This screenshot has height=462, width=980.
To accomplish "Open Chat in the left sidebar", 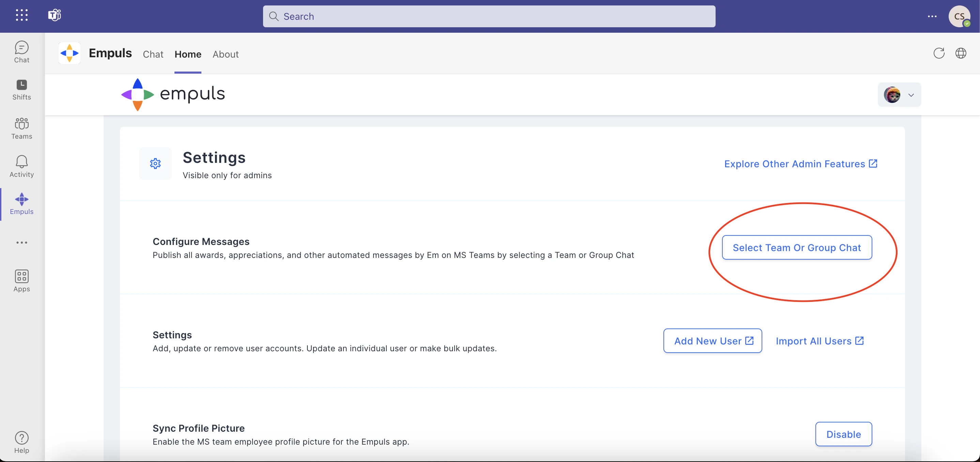I will [x=22, y=52].
